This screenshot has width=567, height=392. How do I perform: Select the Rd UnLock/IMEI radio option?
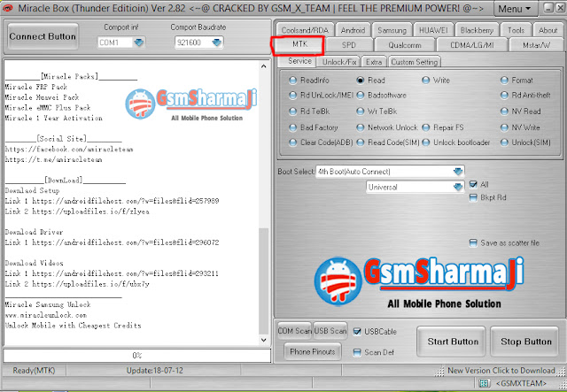click(x=293, y=96)
